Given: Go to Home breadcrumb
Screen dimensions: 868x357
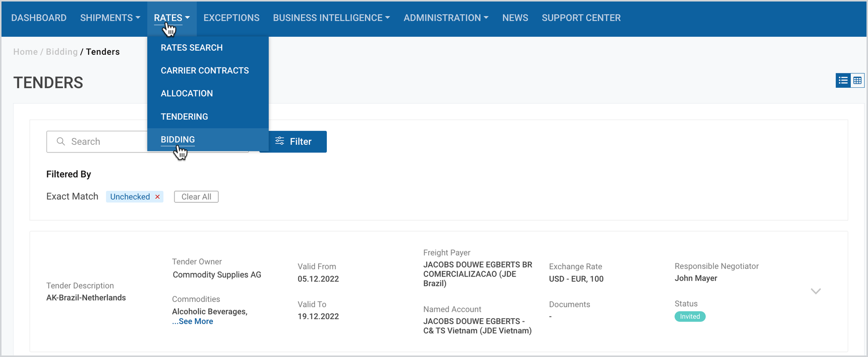Looking at the screenshot, I should click(25, 52).
